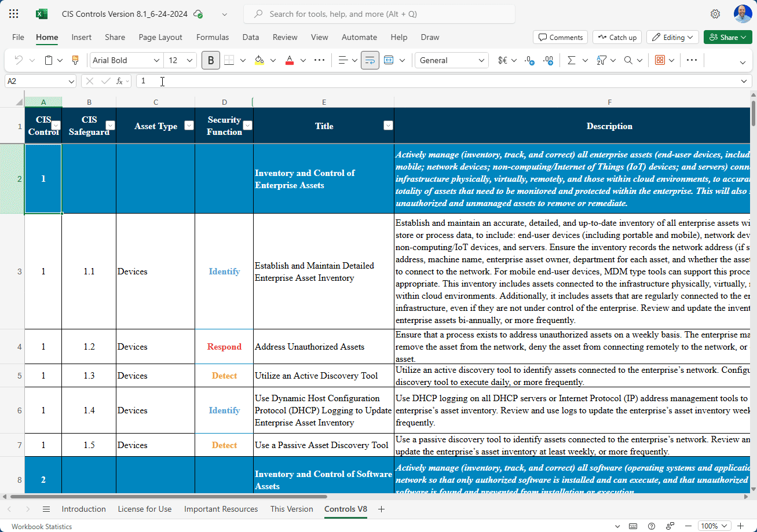757x532 pixels.
Task: Open the user profile picture
Action: pyautogui.click(x=743, y=14)
